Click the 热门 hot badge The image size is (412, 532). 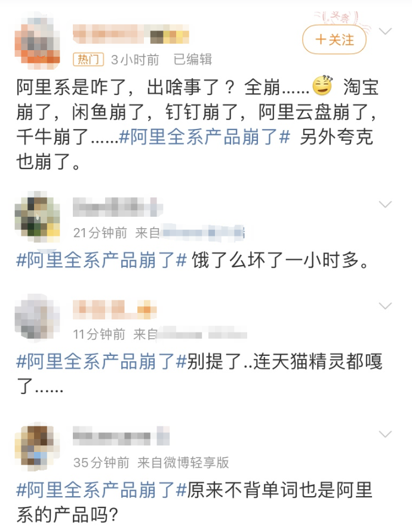(x=88, y=60)
